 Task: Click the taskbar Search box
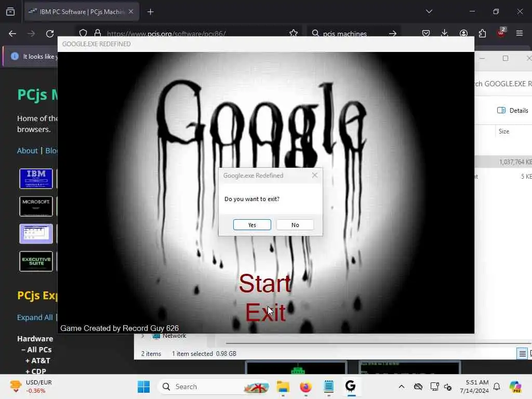214,387
